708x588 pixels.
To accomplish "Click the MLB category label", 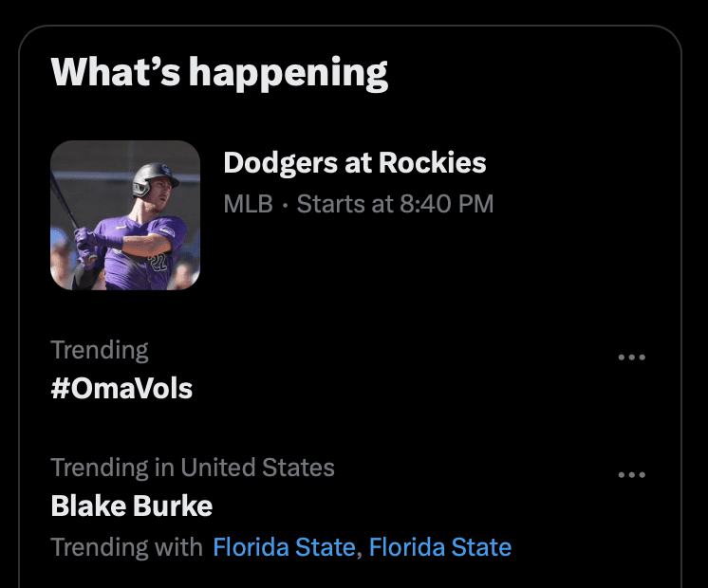I will pos(248,204).
